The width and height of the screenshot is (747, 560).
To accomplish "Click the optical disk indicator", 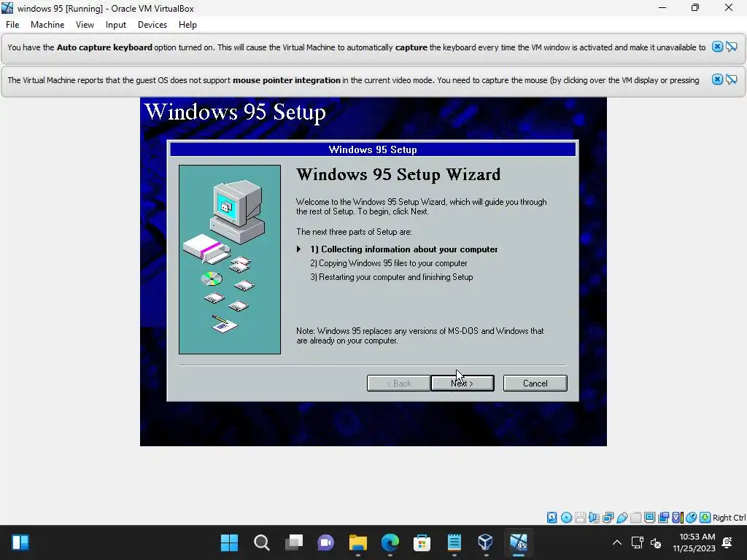I will coord(566,518).
